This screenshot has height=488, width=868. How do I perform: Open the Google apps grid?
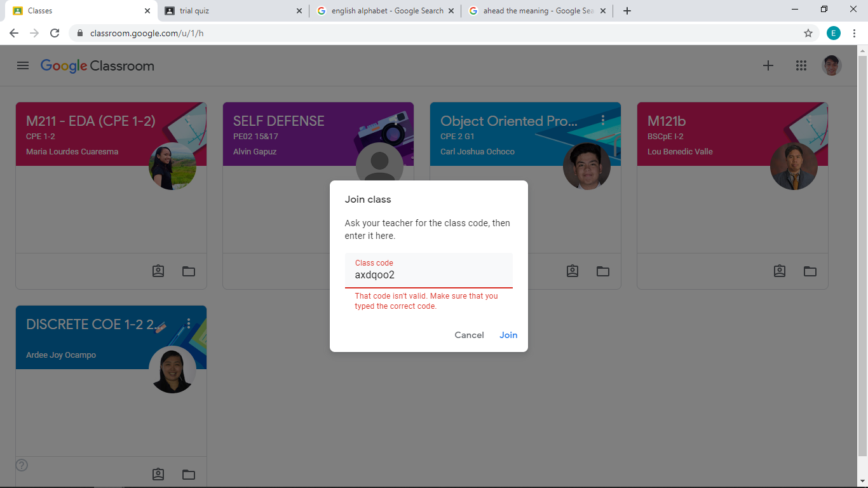pos(801,65)
